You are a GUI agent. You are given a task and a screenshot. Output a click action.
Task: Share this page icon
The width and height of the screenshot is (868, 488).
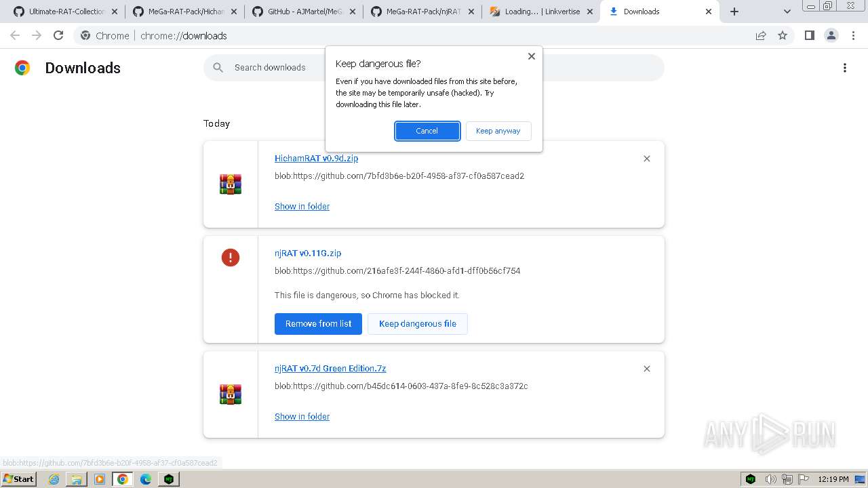761,35
